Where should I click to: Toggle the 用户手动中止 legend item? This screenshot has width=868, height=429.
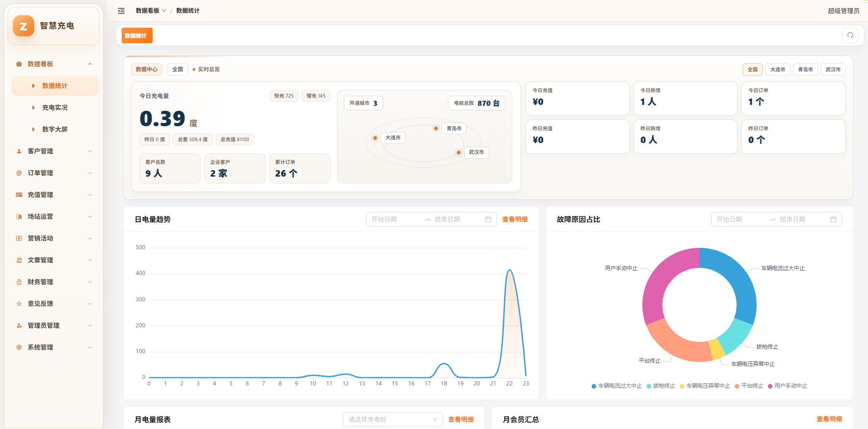pos(787,386)
